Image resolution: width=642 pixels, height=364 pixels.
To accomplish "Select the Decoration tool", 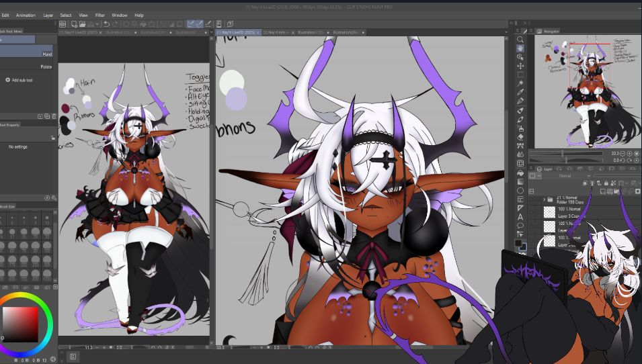I will 520,145.
